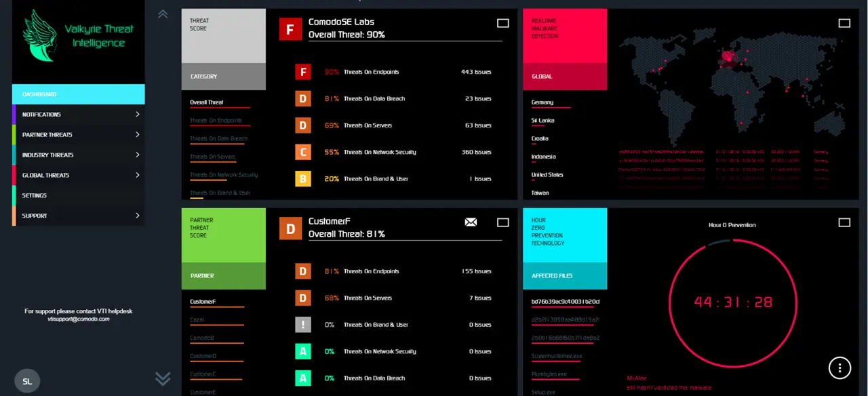The image size is (868, 396).
Task: Open the expand icon on ComodoSE Labs panel
Action: 502,22
